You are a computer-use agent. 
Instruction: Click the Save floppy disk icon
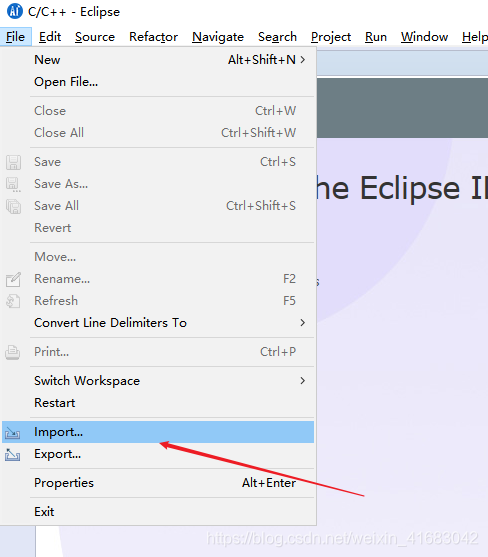coord(13,162)
